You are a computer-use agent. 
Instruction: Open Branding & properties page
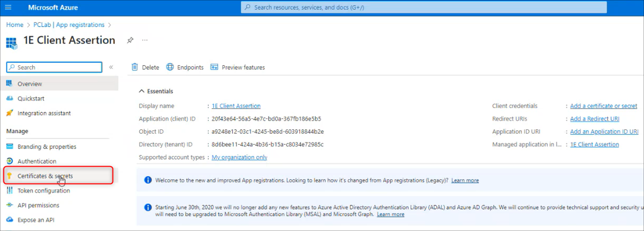(x=47, y=147)
